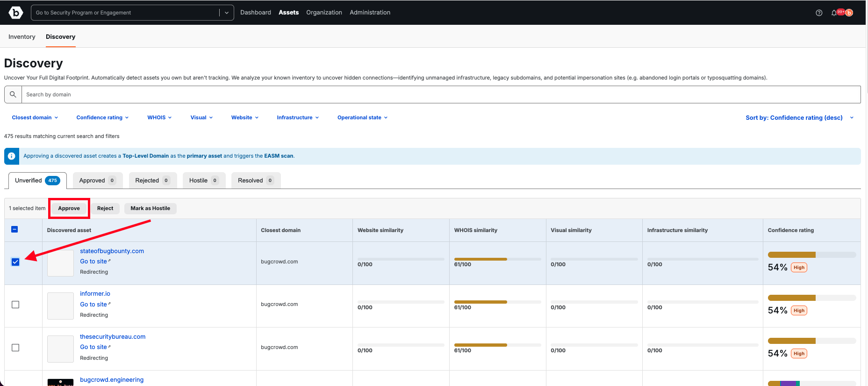Viewport: 868px width, 386px height.
Task: Click the Bugcrowd logo icon
Action: coord(16,13)
